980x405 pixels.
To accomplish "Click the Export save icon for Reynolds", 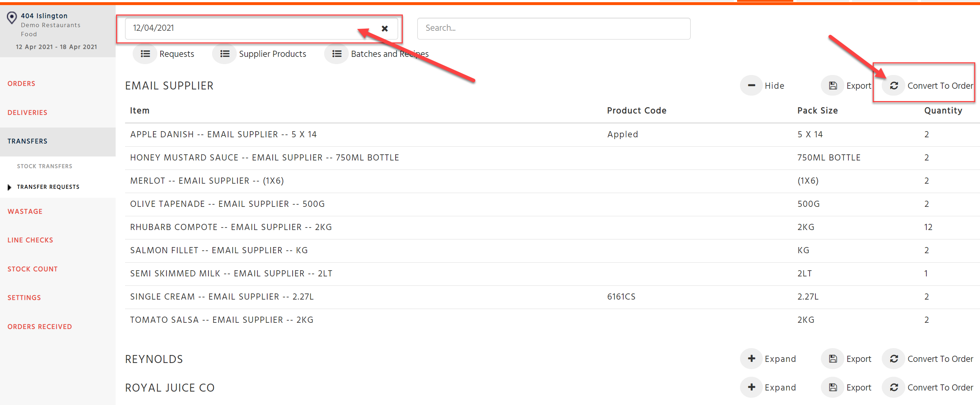I will pyautogui.click(x=832, y=359).
